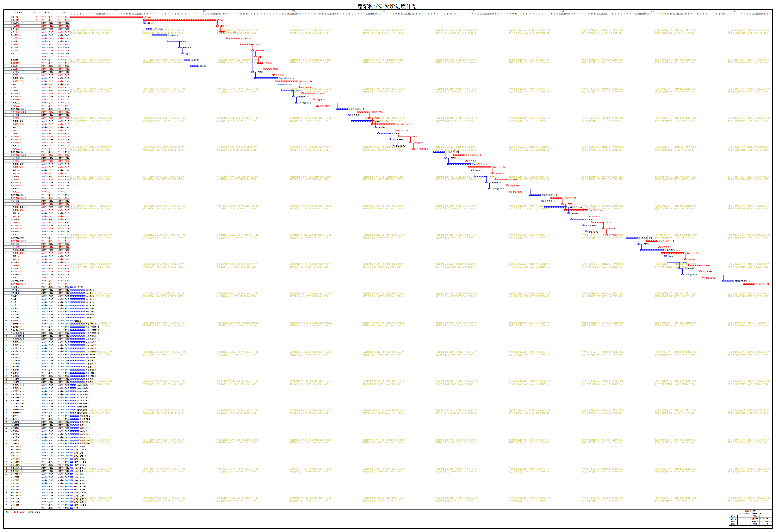Click the 234天 duration value in the footer
The width and height of the screenshot is (776, 532).
click(x=766, y=524)
